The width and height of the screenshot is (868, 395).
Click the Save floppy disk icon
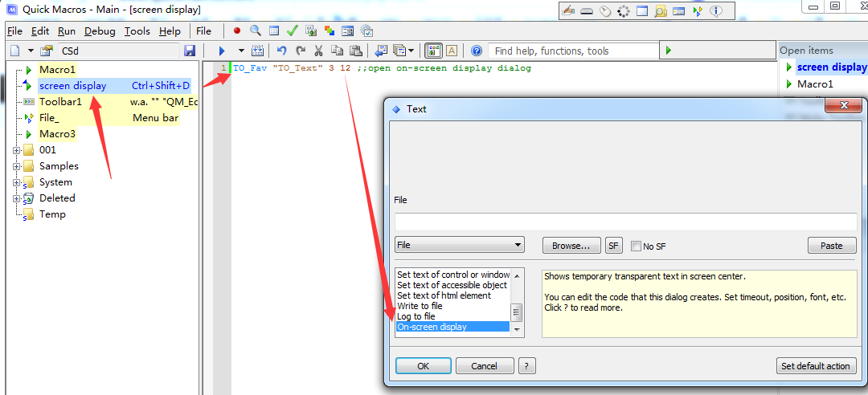click(x=190, y=51)
